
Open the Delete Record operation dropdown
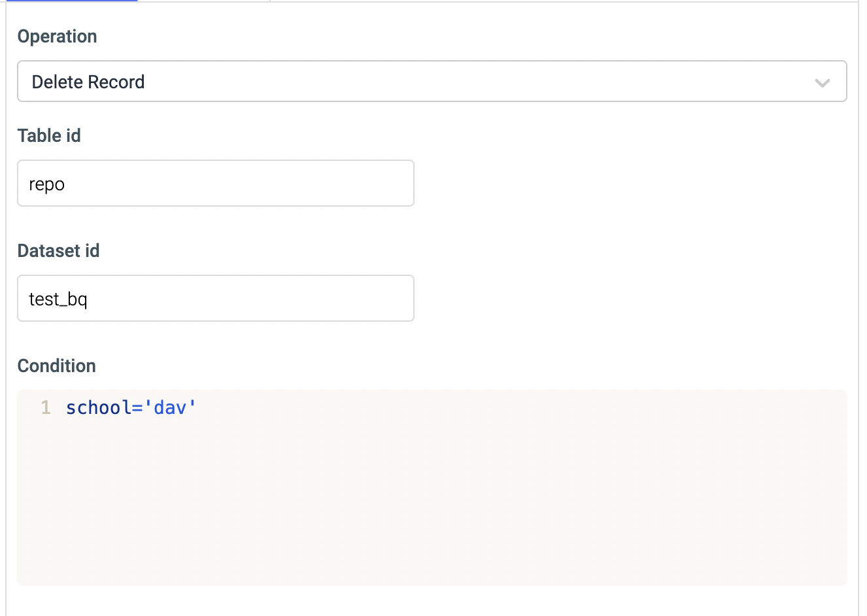coord(432,82)
